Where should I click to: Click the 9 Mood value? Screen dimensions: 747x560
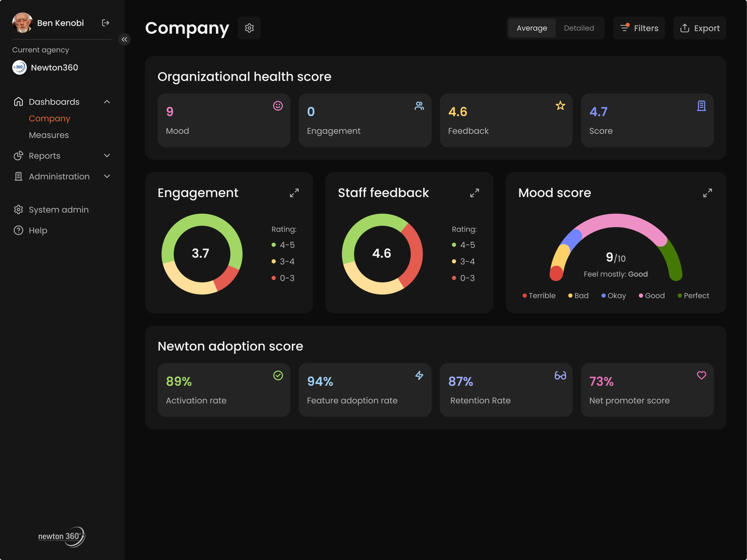click(x=170, y=112)
